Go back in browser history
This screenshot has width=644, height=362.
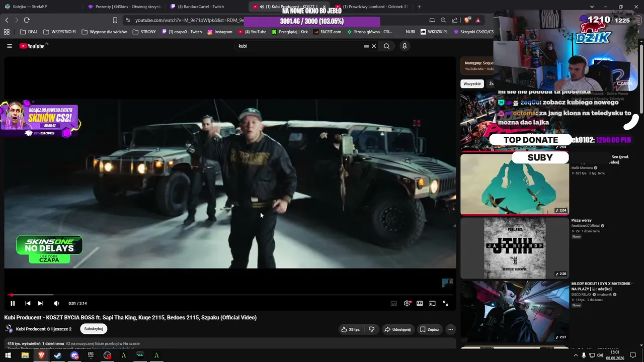pyautogui.click(x=7, y=20)
